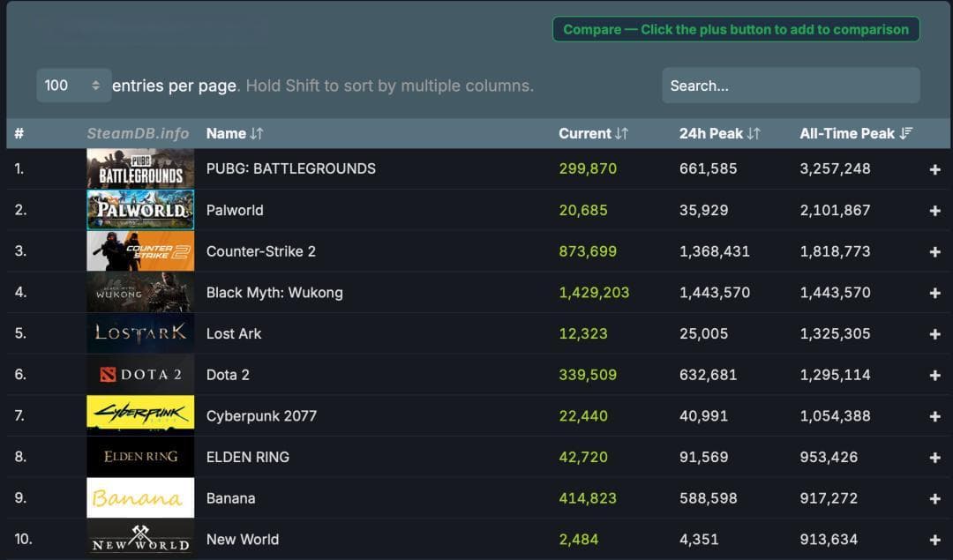This screenshot has width=953, height=560.
Task: Click plus icon for Cyberpunk 2077
Action: click(x=934, y=416)
